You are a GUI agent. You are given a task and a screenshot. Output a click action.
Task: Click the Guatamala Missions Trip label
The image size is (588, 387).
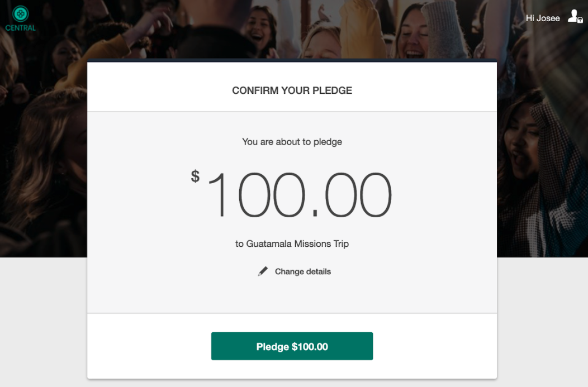pyautogui.click(x=292, y=243)
